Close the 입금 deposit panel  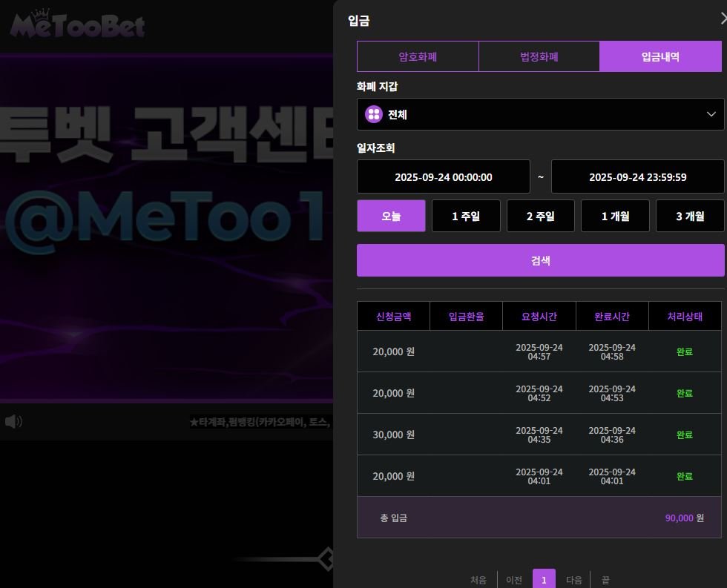tap(723, 20)
